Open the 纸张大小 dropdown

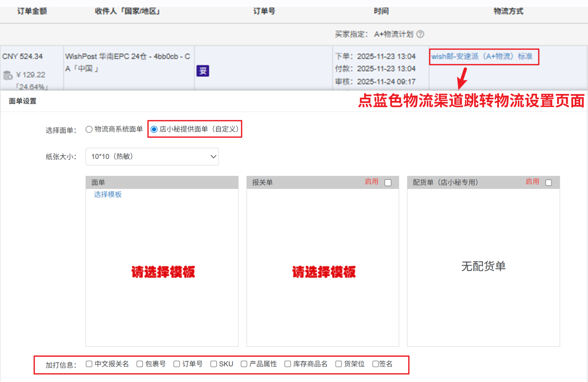(152, 157)
